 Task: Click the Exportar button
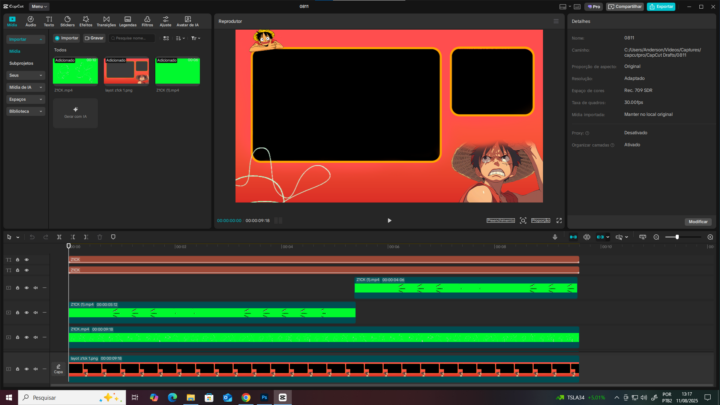[661, 6]
